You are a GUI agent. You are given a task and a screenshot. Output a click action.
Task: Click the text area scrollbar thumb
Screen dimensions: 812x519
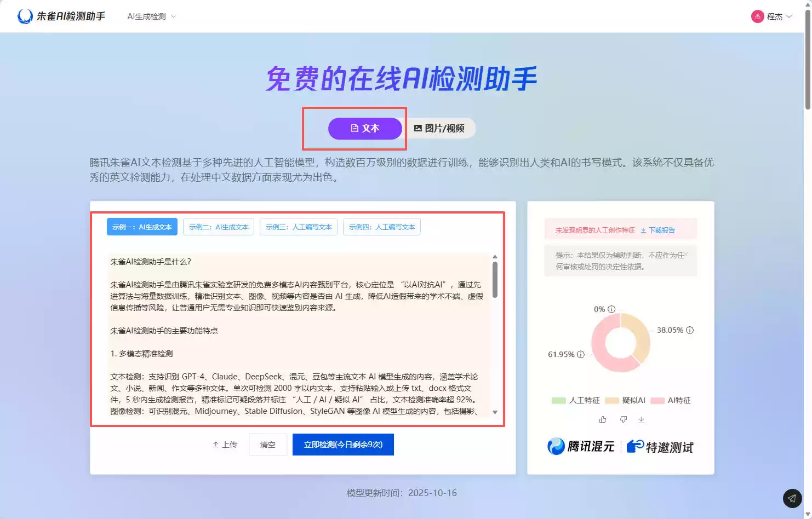pyautogui.click(x=495, y=280)
